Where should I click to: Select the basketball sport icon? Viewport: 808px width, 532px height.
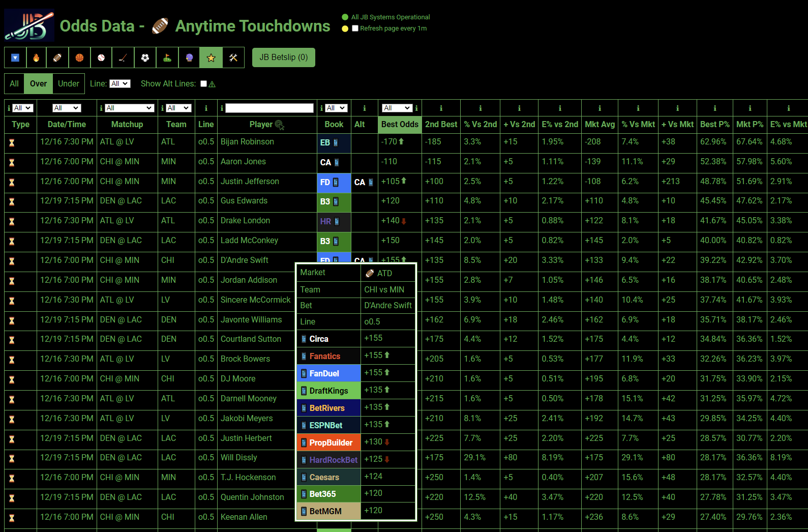[x=79, y=57]
